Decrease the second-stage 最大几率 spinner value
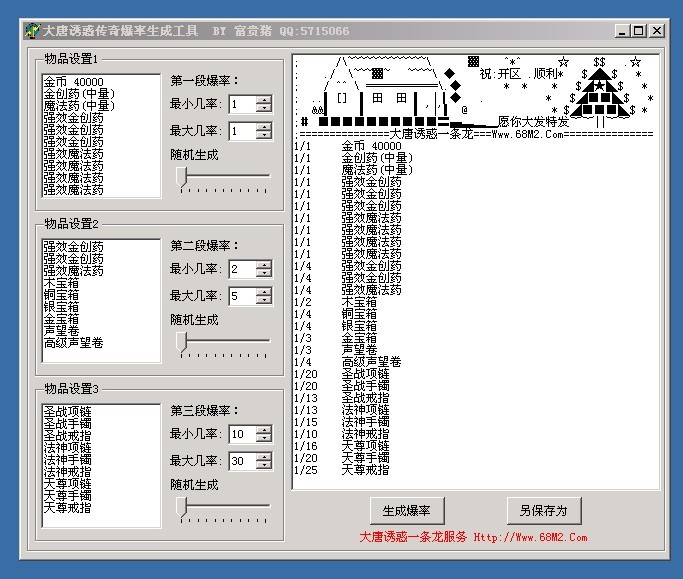The image size is (683, 579). point(264,301)
